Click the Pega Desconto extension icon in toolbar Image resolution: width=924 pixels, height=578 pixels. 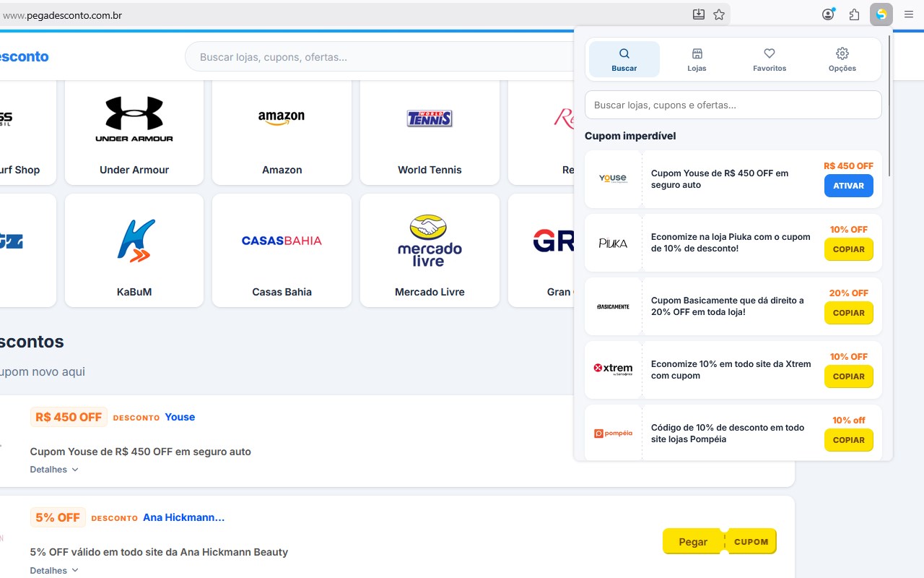coord(881,14)
